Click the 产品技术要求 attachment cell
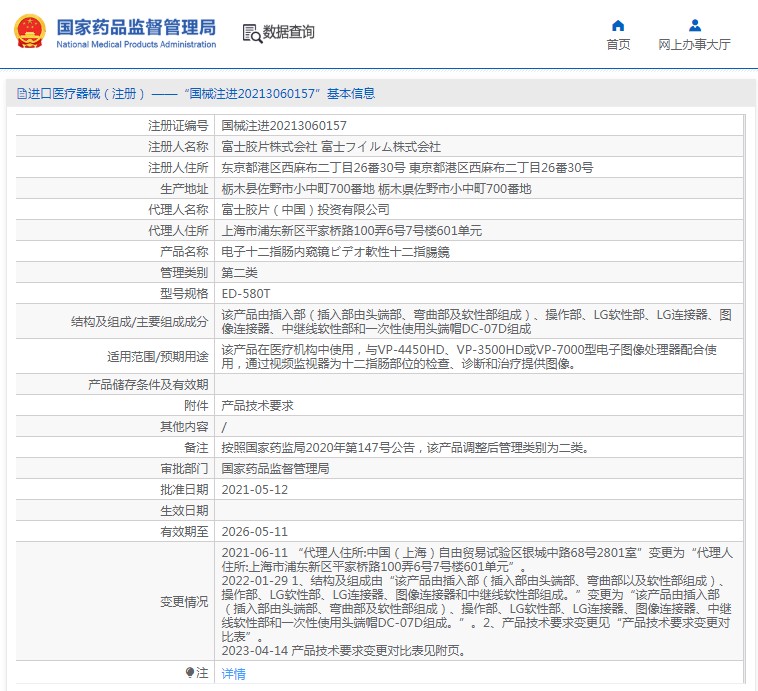The height and width of the screenshot is (691, 758). pos(256,406)
